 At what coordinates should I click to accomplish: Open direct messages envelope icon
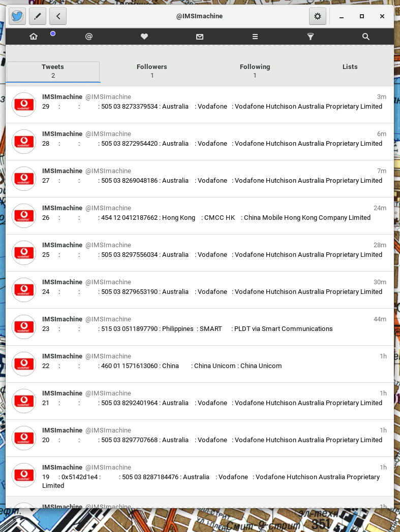click(199, 37)
